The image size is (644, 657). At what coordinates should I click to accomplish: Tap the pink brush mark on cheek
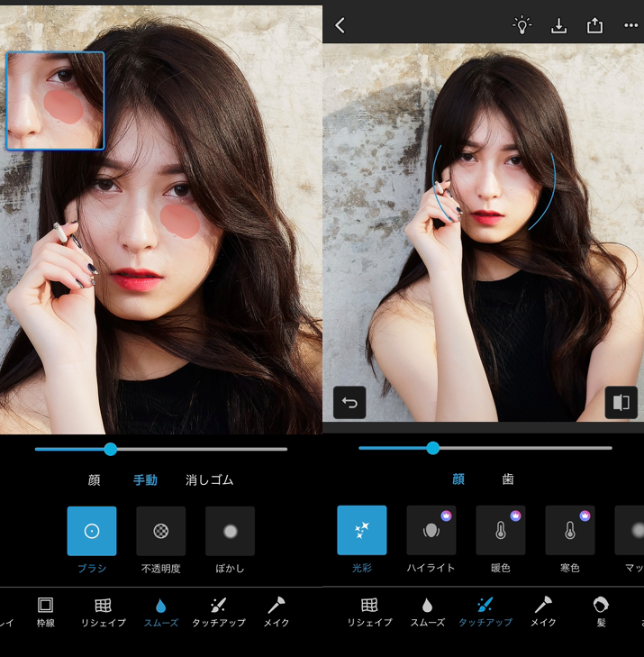tap(180, 221)
